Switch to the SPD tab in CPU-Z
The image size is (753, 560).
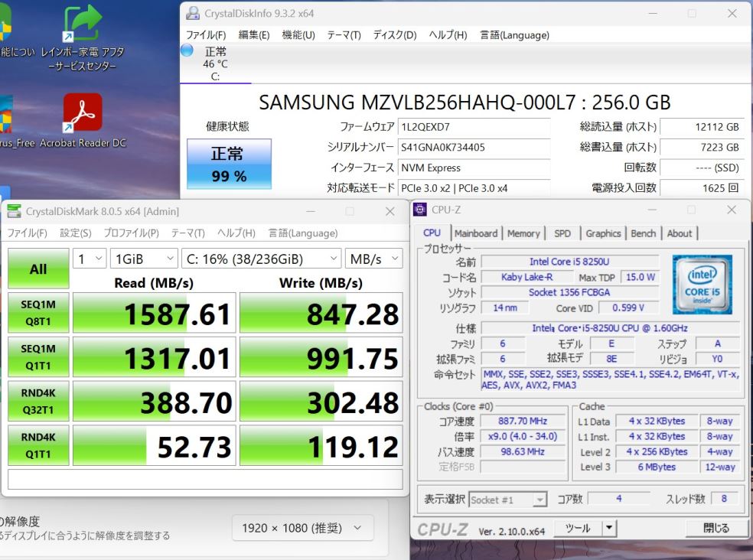point(562,233)
